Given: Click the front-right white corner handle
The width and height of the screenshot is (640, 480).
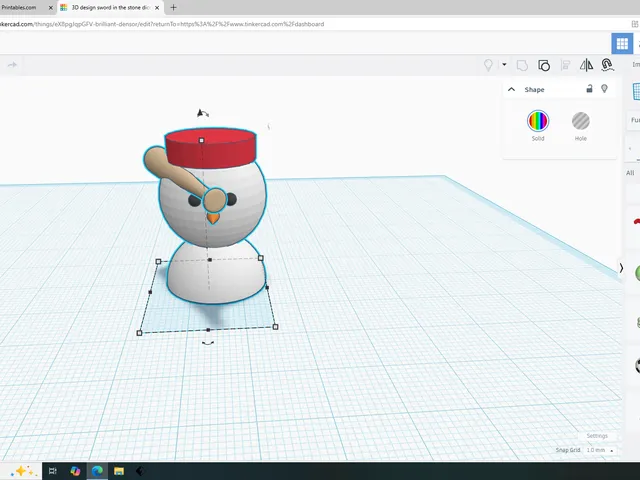Looking at the screenshot, I should click(275, 327).
